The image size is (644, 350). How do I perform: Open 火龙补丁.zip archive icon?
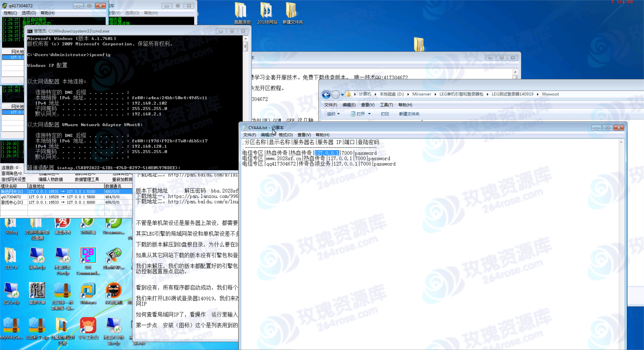37,328
